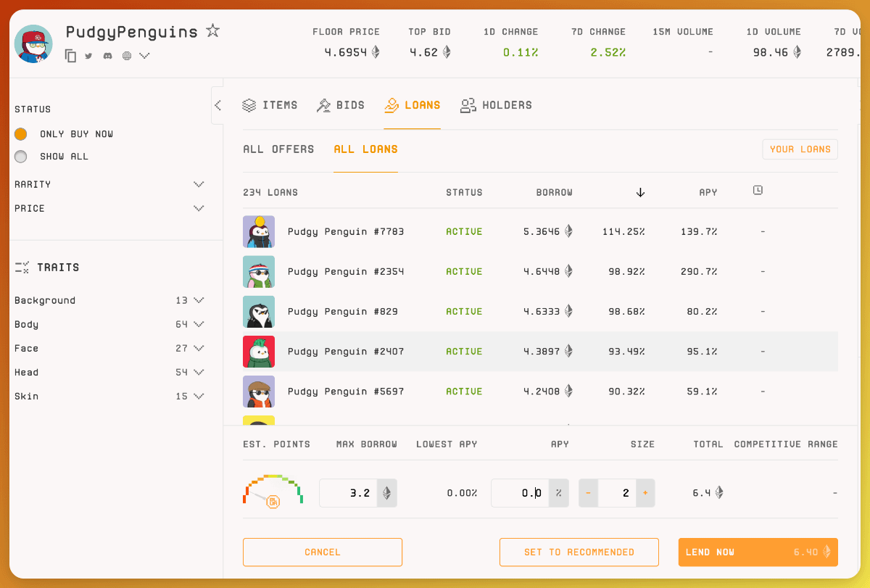Open the All Offers sub-tab

pyautogui.click(x=278, y=149)
